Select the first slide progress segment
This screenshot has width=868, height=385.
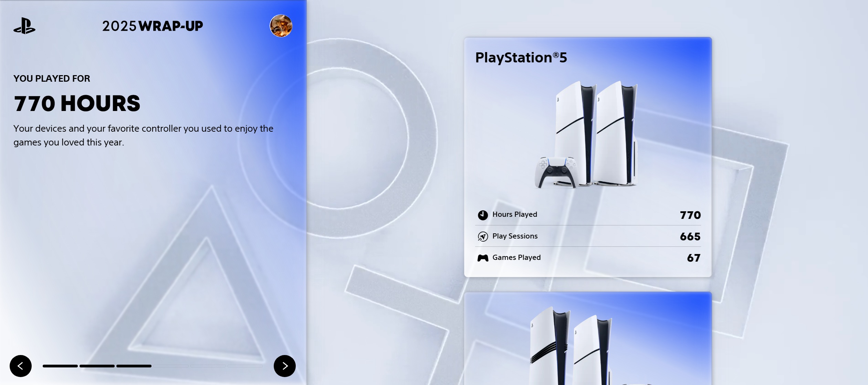(60, 366)
